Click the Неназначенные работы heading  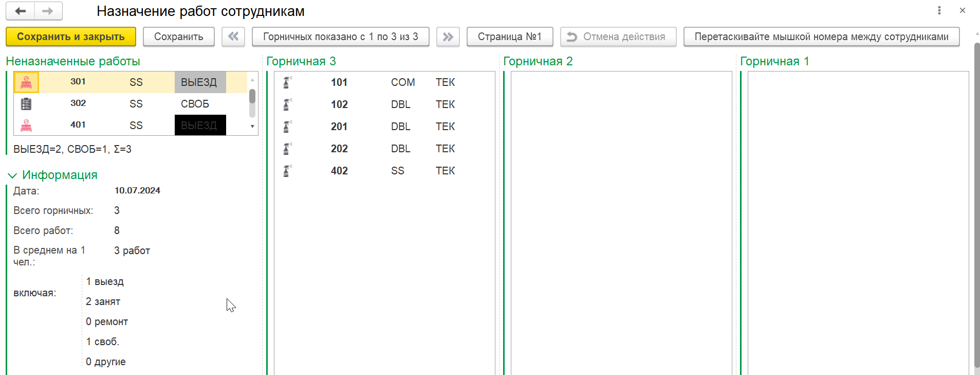tap(73, 61)
